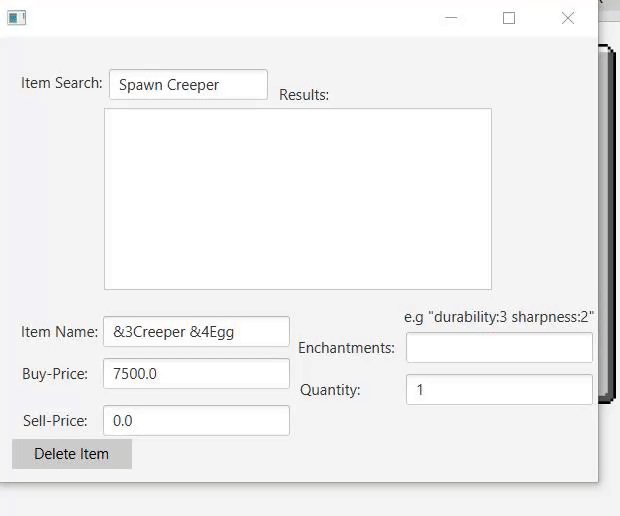Click the application icon in the title bar

(16, 18)
